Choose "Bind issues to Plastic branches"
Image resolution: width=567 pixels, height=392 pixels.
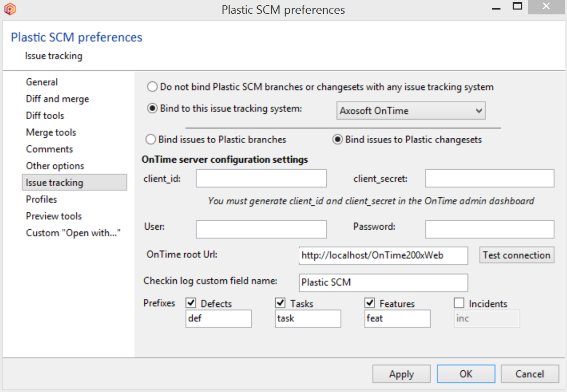[x=152, y=139]
